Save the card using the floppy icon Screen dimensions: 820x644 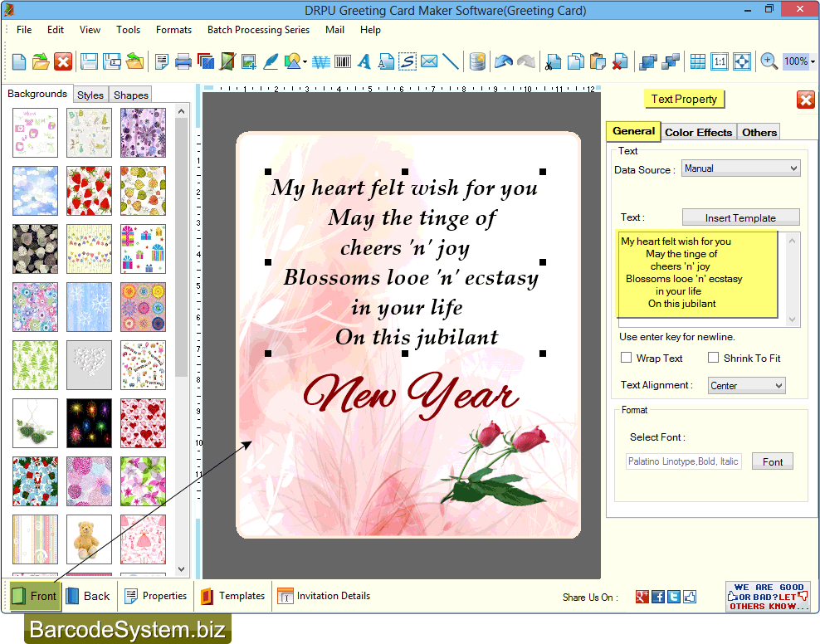(x=89, y=61)
